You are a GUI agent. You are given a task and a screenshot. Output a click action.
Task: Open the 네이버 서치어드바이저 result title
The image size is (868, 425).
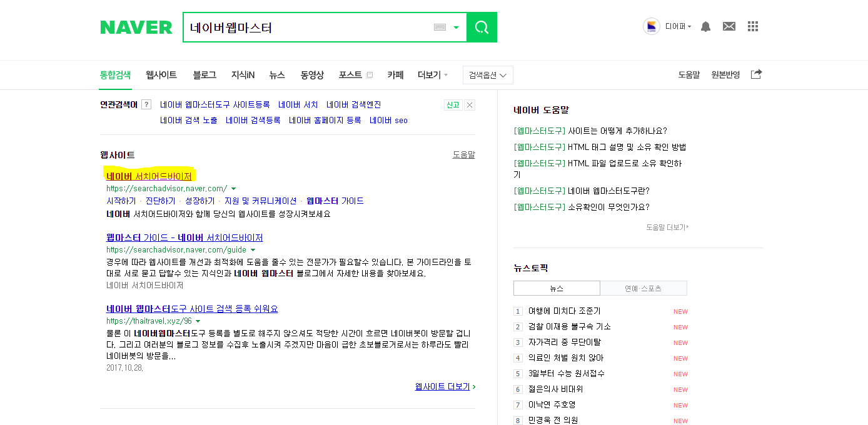click(149, 176)
